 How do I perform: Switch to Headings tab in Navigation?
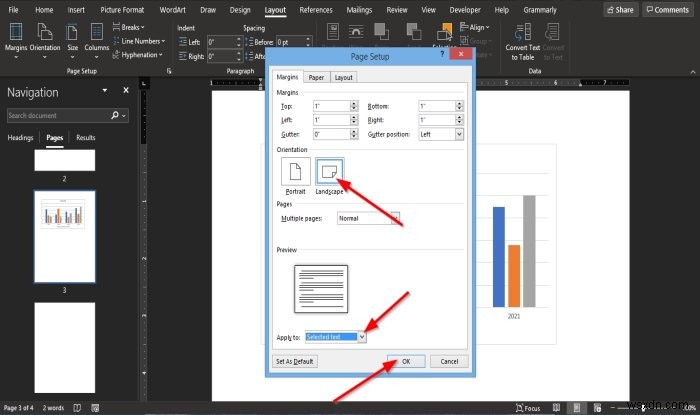click(x=21, y=137)
